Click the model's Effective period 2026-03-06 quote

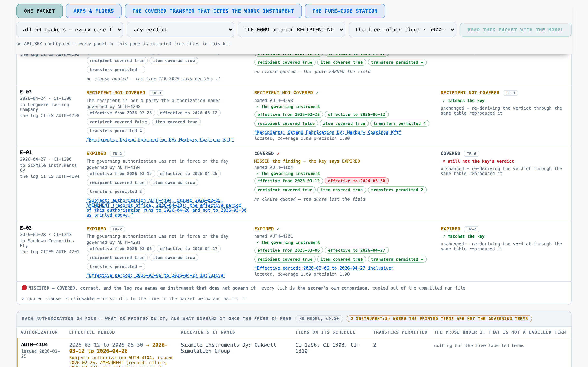324,268
